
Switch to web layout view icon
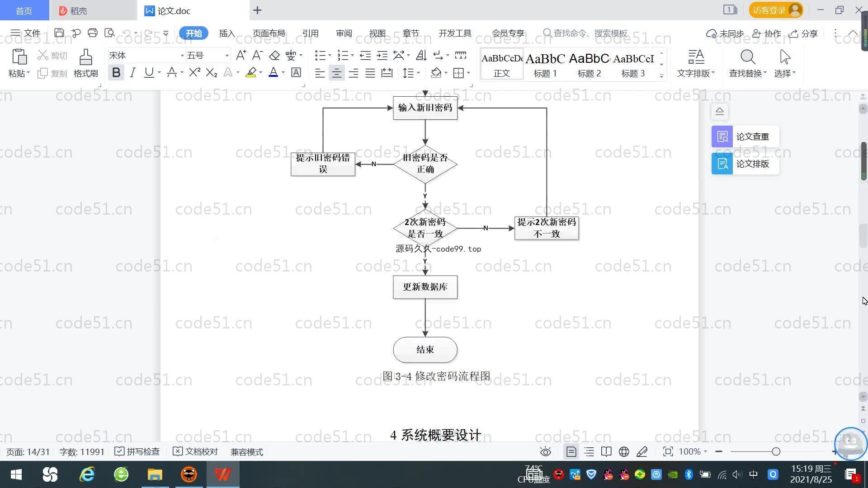coord(624,451)
